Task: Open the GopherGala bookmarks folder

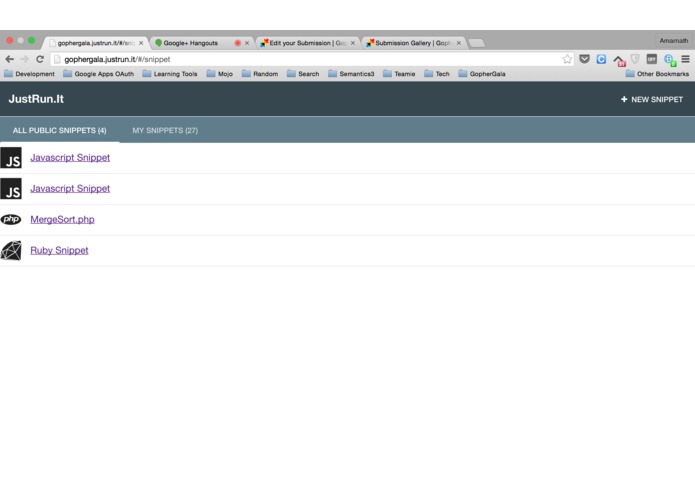Action: click(x=482, y=74)
